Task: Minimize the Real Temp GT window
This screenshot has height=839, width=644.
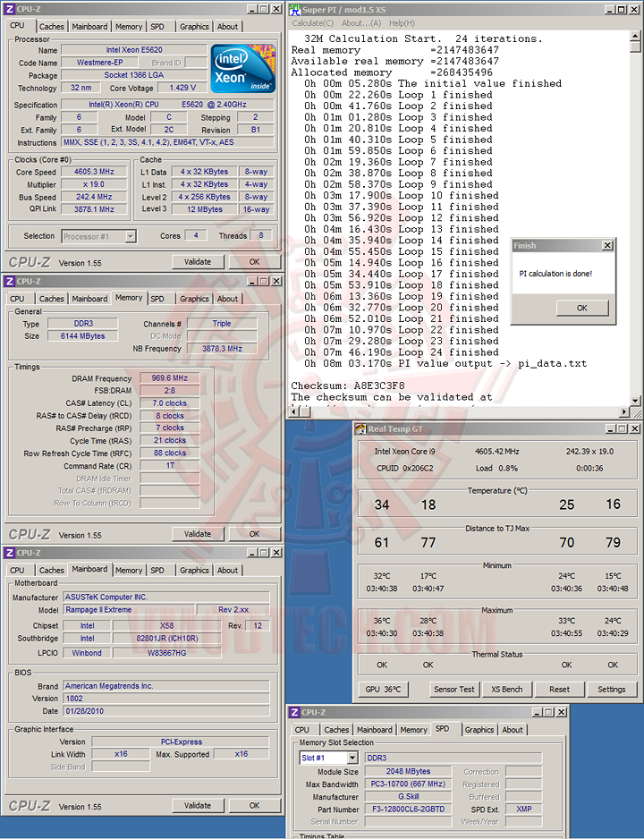Action: (610, 428)
